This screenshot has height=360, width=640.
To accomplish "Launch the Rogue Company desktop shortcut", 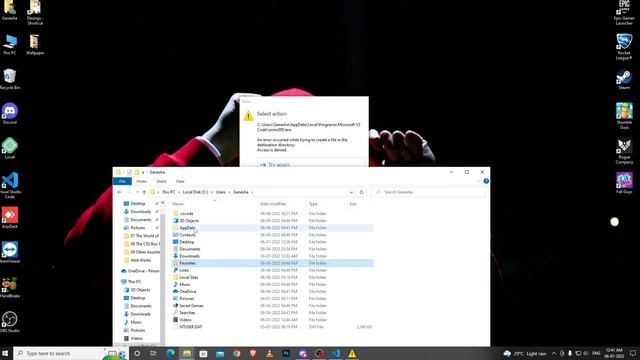I will pos(624,151).
